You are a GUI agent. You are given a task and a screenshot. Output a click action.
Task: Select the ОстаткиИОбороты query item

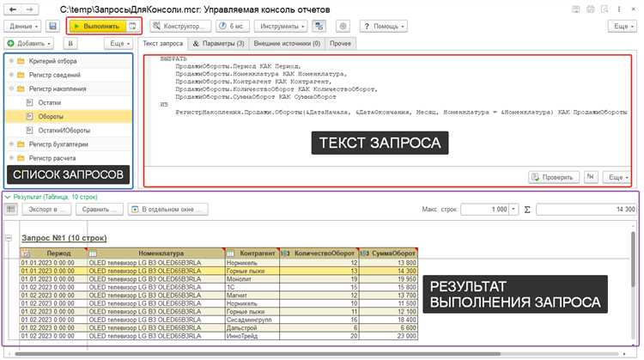click(69, 131)
